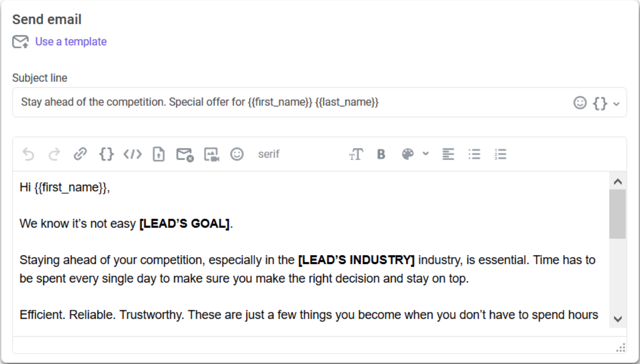Open the serif font selector
Image resolution: width=640 pixels, height=364 pixels.
click(268, 154)
